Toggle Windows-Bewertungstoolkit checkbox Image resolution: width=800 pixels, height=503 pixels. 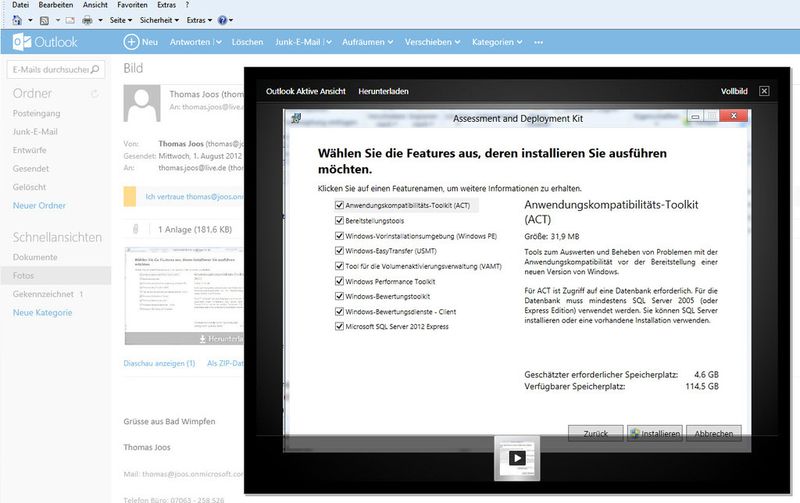(x=339, y=296)
